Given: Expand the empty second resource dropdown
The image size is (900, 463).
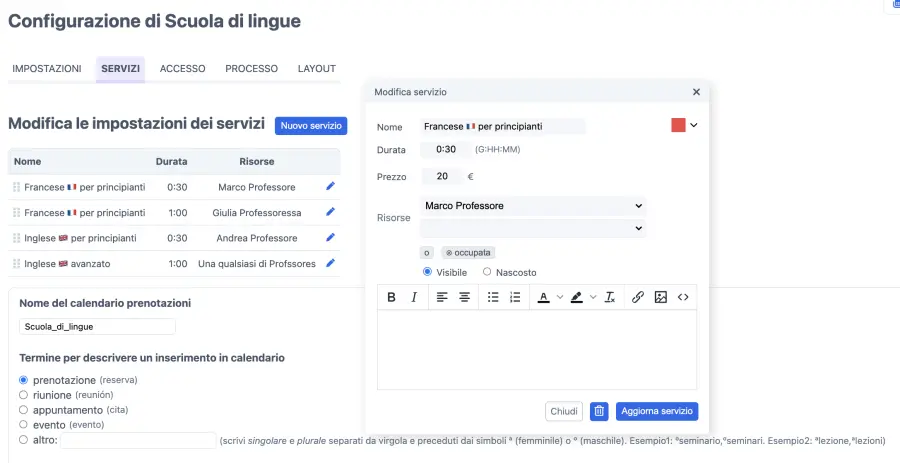Looking at the screenshot, I should [533, 228].
